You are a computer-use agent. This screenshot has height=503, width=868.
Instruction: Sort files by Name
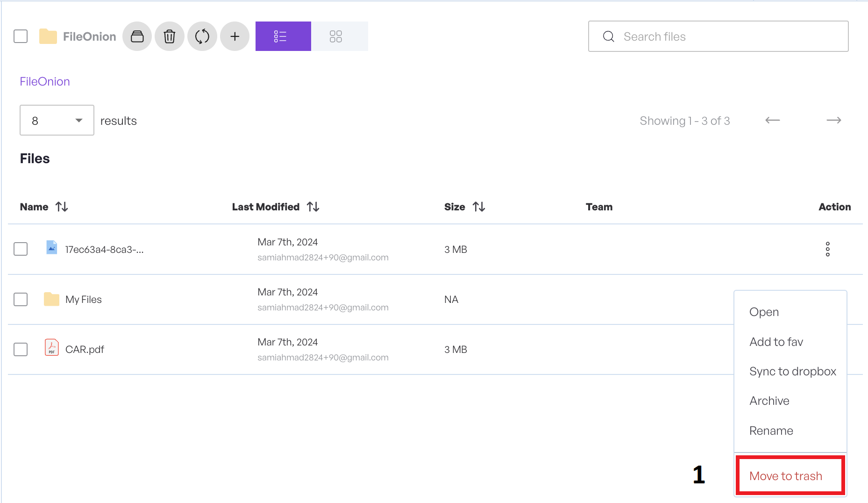click(62, 207)
